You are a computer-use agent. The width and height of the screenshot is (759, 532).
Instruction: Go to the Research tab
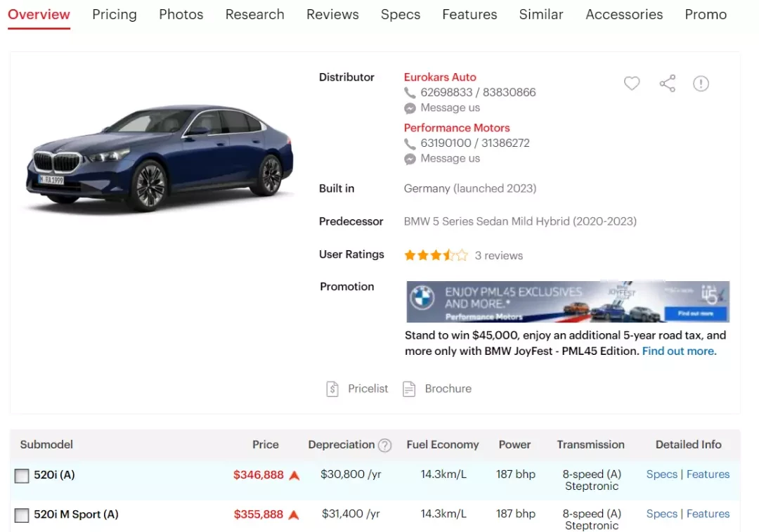tap(255, 15)
